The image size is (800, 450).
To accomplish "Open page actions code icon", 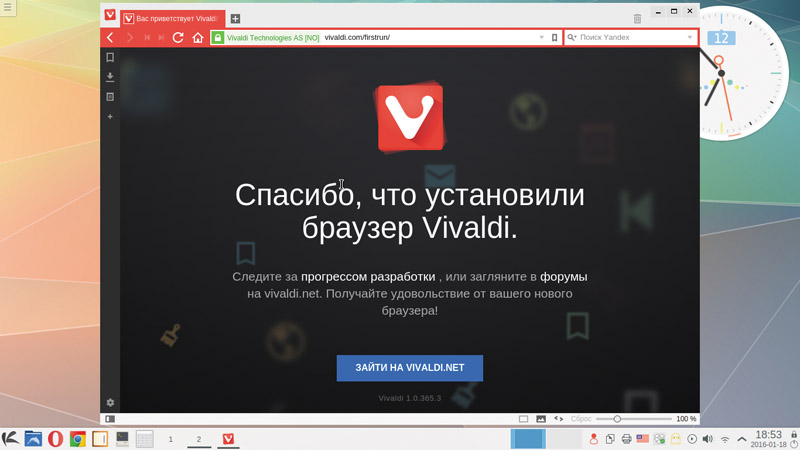I will [x=559, y=419].
